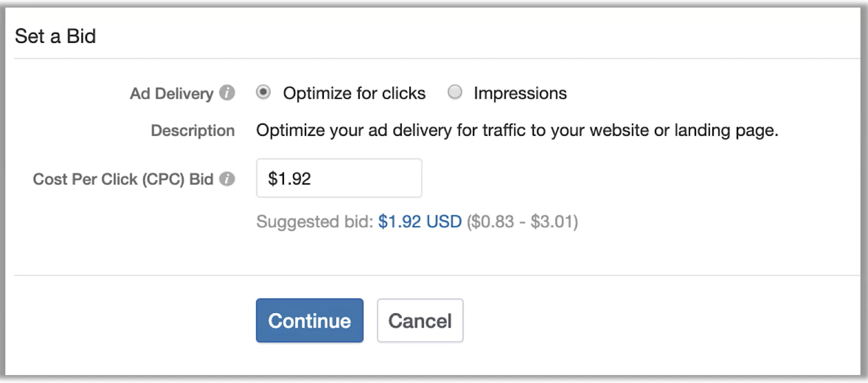Click the ad delivery description sentence

pos(517,130)
